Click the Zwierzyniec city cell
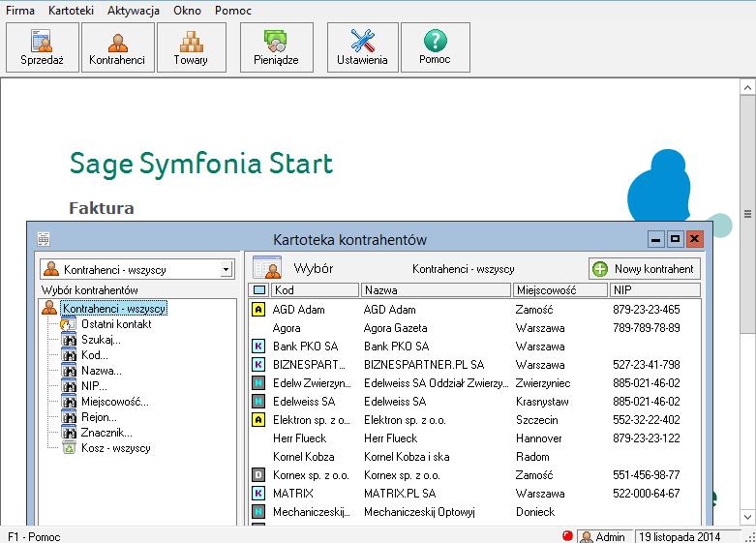This screenshot has width=756, height=543. (543, 383)
